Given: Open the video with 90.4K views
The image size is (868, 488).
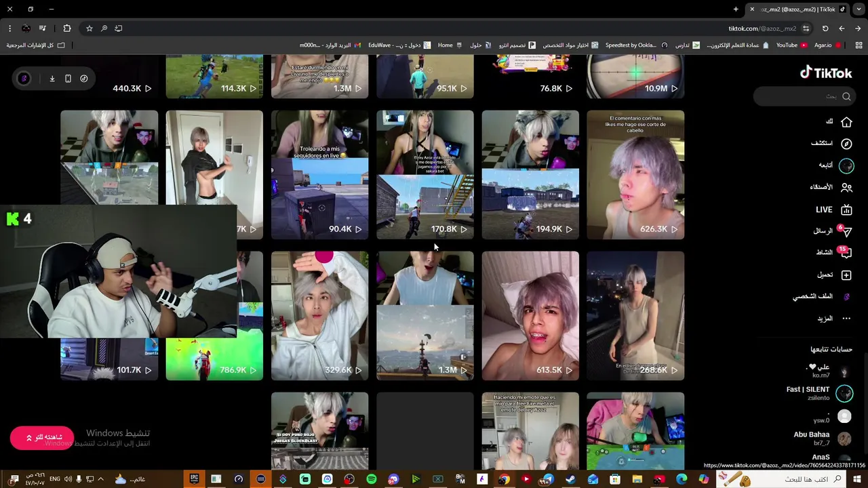Looking at the screenshot, I should point(319,175).
